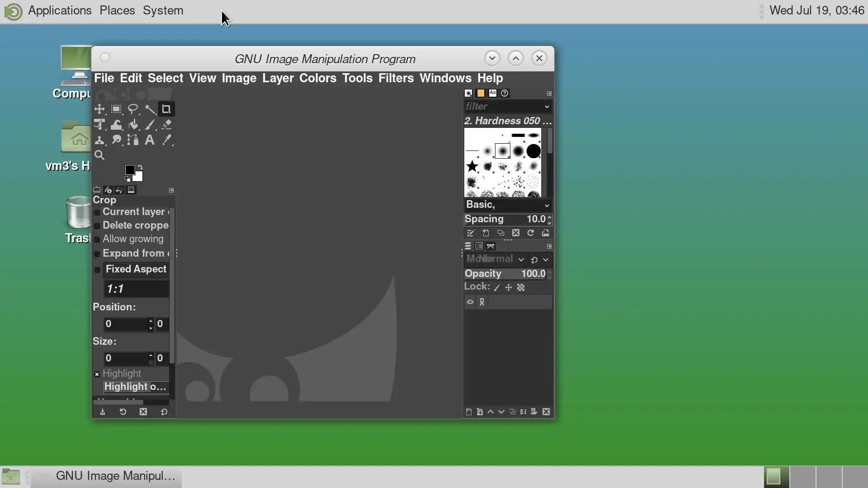Click the black foreground color swatch
Screen dimensions: 868x488
(x=129, y=170)
